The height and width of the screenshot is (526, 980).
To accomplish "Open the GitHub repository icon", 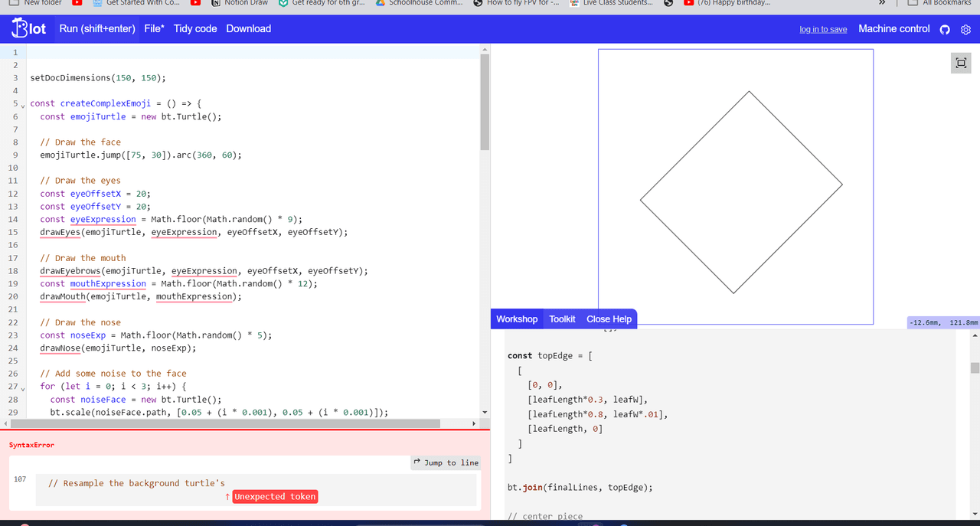I will coord(945,29).
